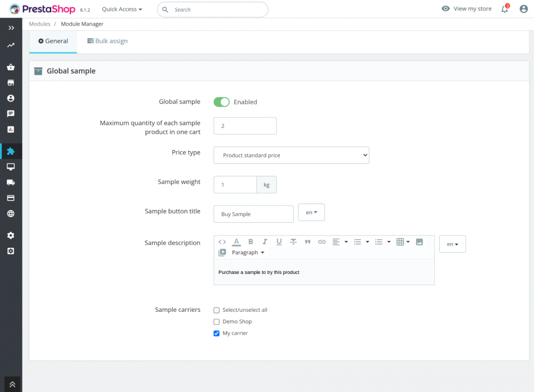
Task: Open Stats bar chart icon in sidebar
Action: [x=11, y=129]
